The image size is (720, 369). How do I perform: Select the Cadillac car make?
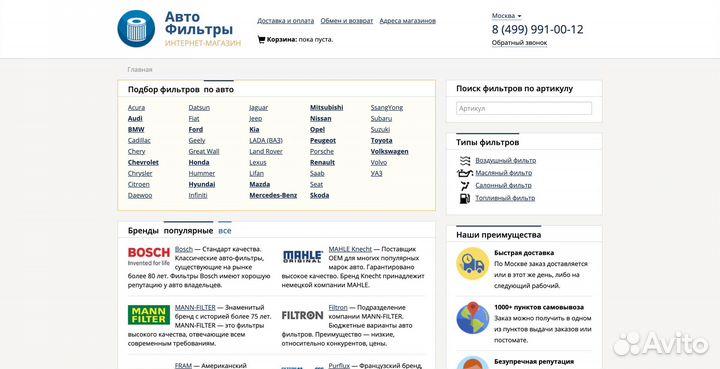(139, 140)
